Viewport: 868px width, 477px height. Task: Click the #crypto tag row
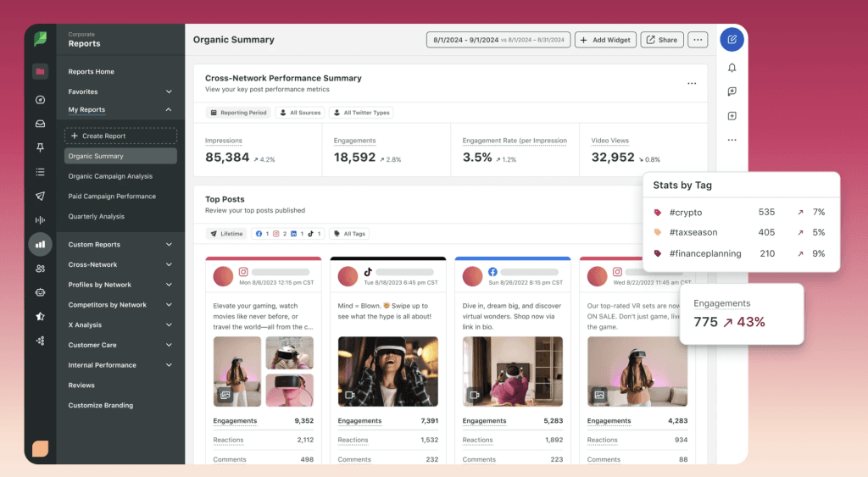pos(740,212)
